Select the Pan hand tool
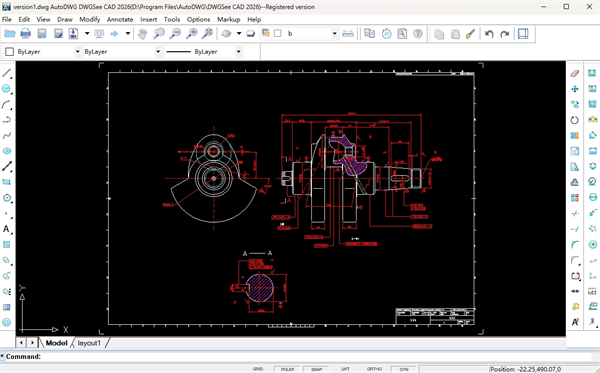This screenshot has width=600, height=373. pos(142,34)
